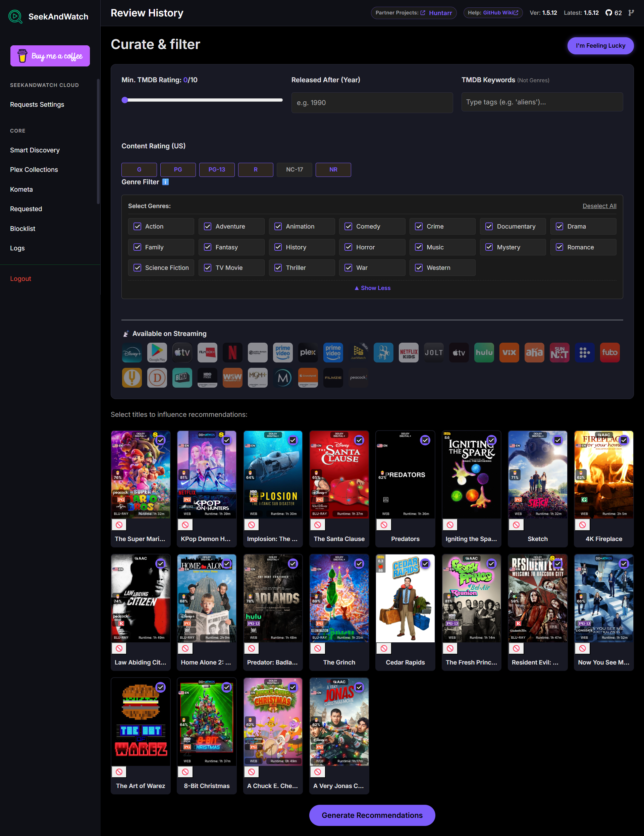
Task: Open Blocklist in sidebar
Action: pyautogui.click(x=22, y=229)
